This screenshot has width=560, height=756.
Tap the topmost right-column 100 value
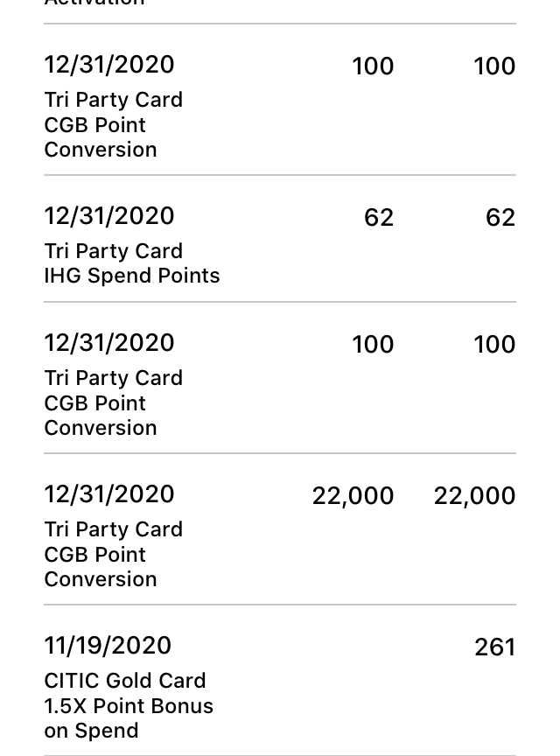(494, 66)
